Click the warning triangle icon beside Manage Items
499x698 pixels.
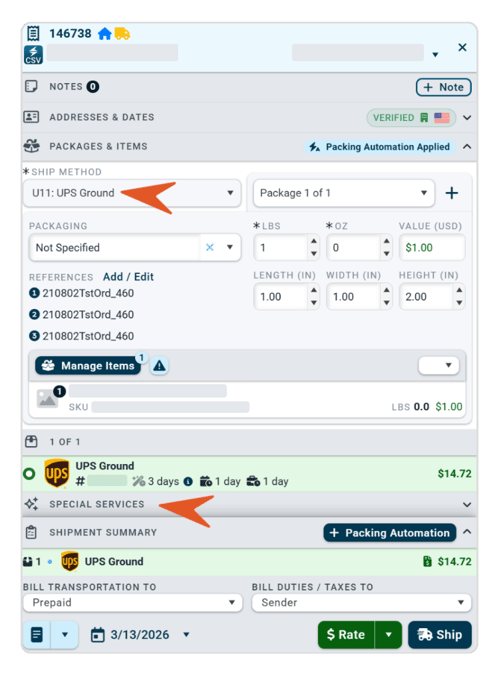(159, 366)
